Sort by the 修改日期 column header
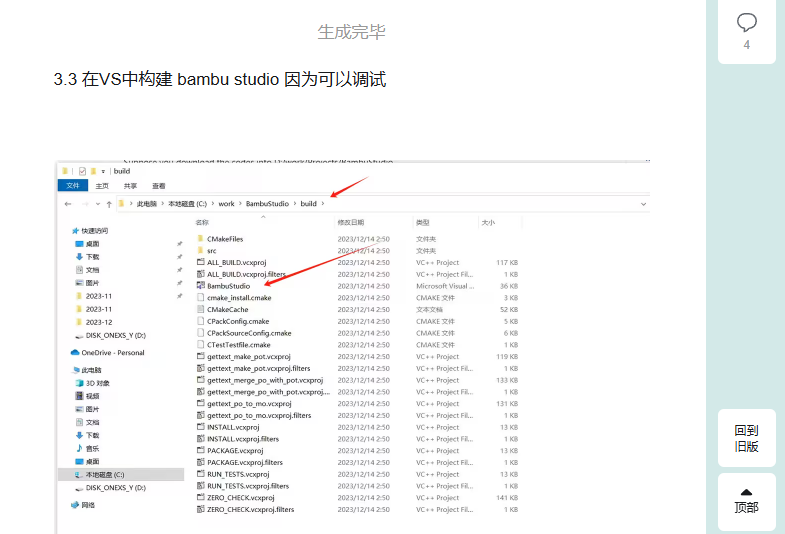 pos(350,222)
